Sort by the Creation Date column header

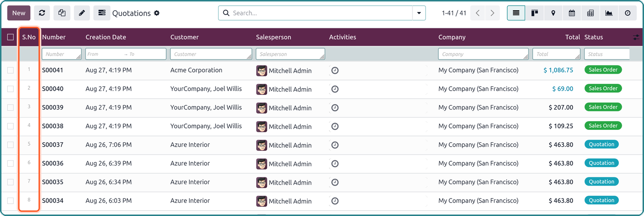point(106,37)
